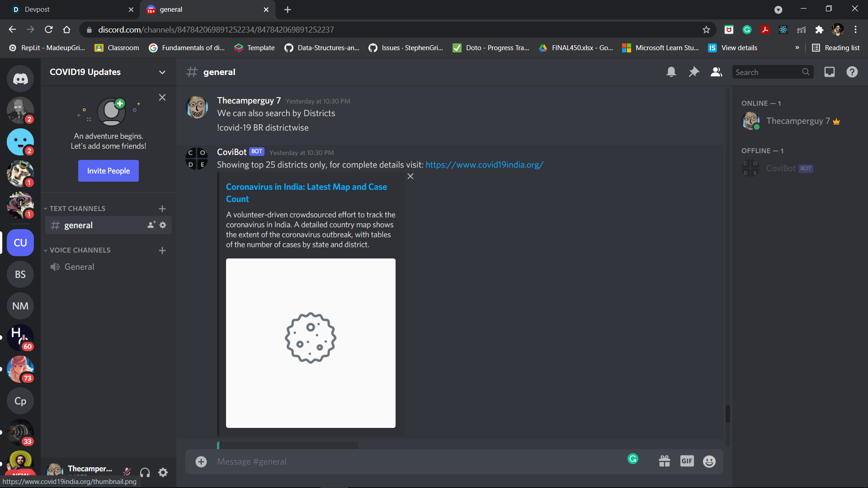Image resolution: width=868 pixels, height=488 pixels.
Task: Collapse the TEXT CHANNELS category
Action: pyautogui.click(x=77, y=208)
